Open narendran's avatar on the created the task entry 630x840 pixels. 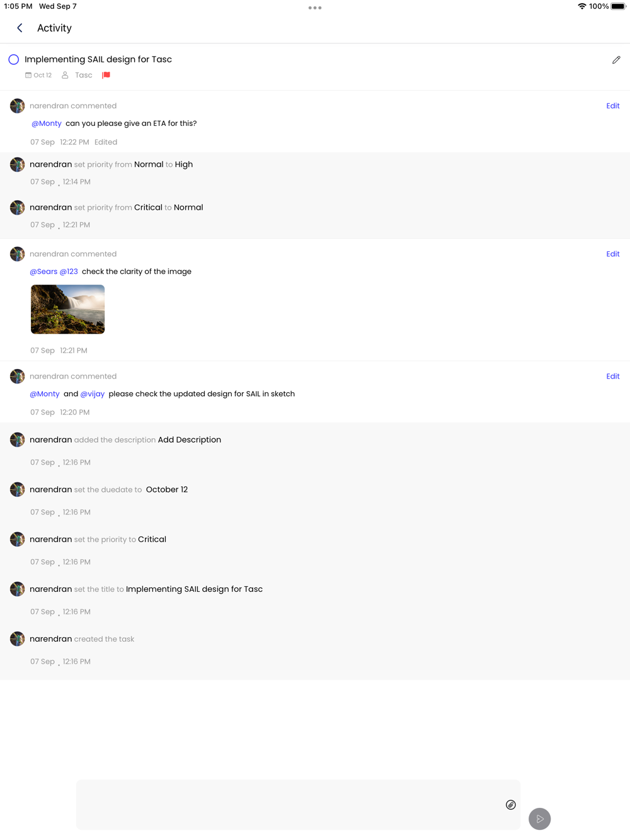pos(18,639)
